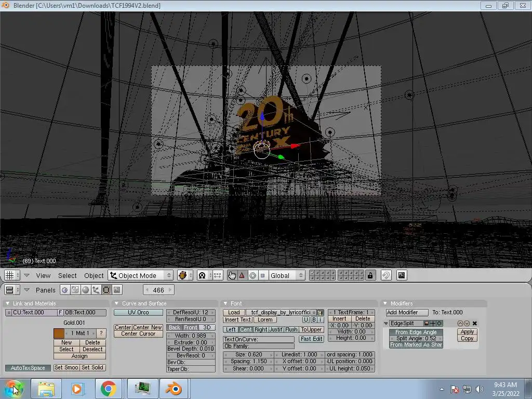532x399 pixels.
Task: Toggle EdgeSplit enable during rendering
Action: coord(427,324)
